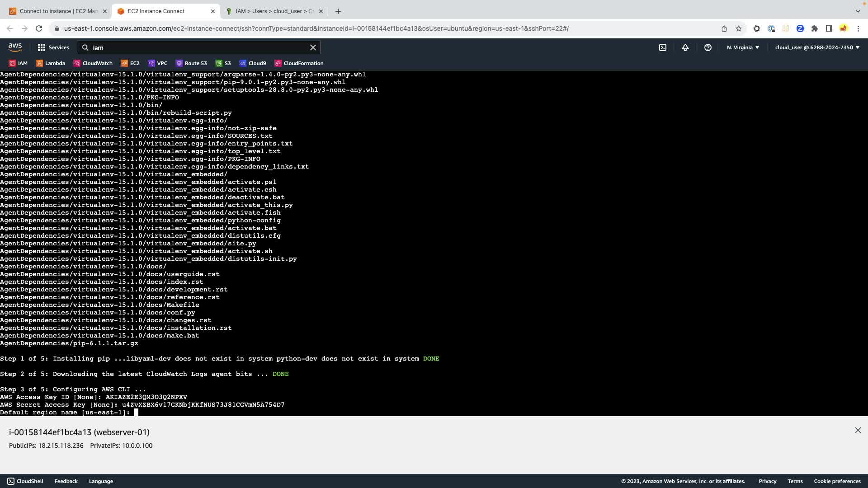Open the Feedback link in the footer
The width and height of the screenshot is (868, 488).
[x=66, y=481]
